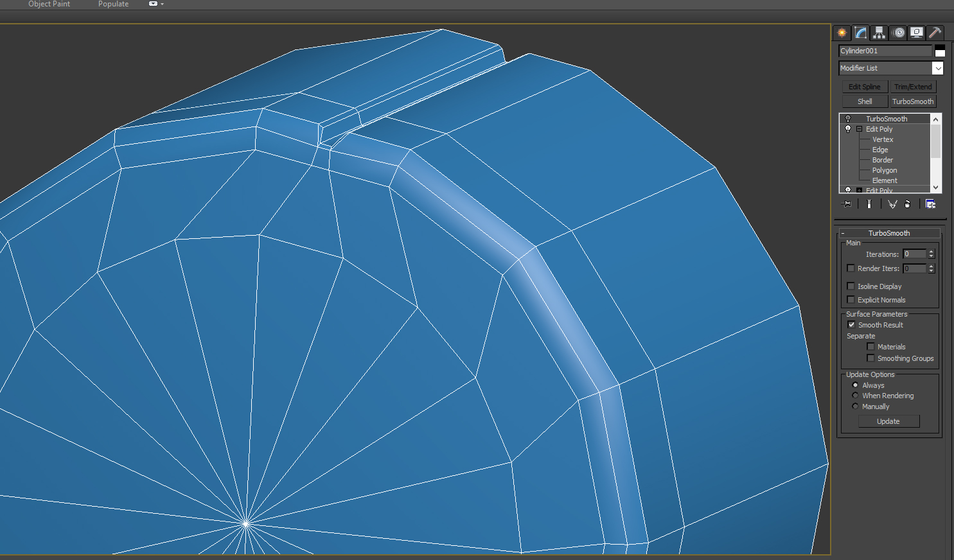The image size is (954, 560).
Task: Check Separate by Smoothing Groups checkbox
Action: tap(870, 358)
